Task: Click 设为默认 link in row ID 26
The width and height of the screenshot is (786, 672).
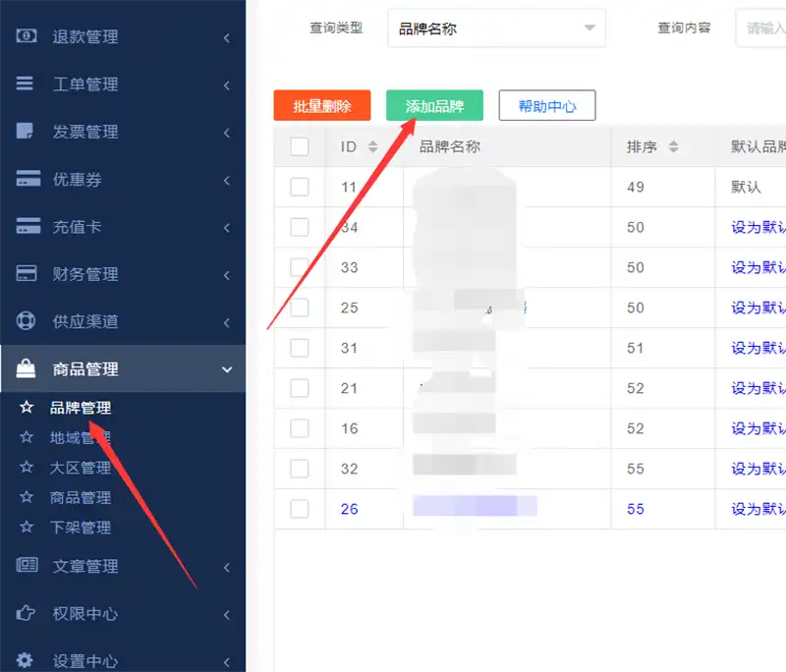Action: coord(758,509)
